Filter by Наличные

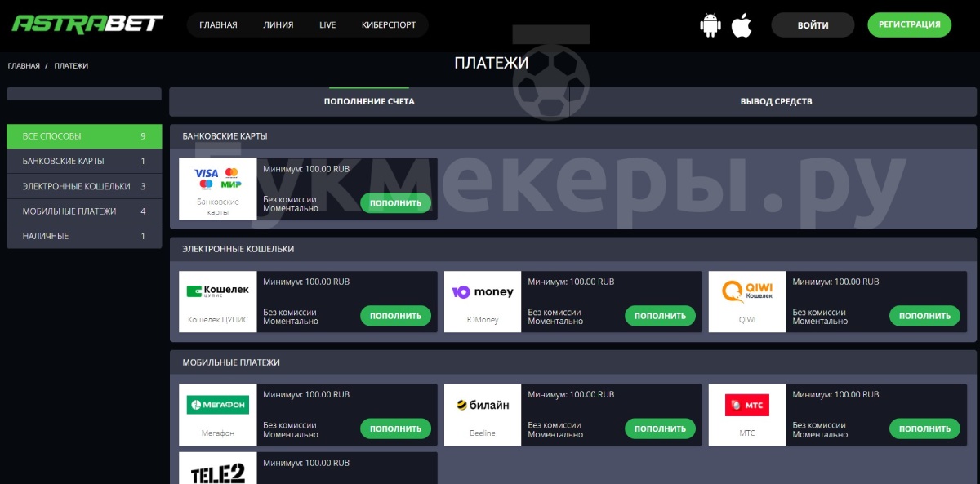[x=84, y=236]
